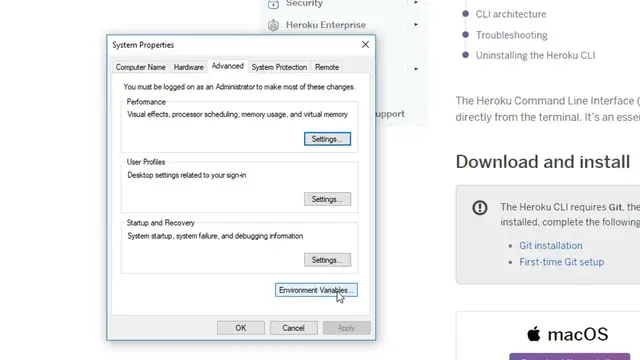Click Visual effects, processor scheduling description
This screenshot has width=640, height=360.
238,114
